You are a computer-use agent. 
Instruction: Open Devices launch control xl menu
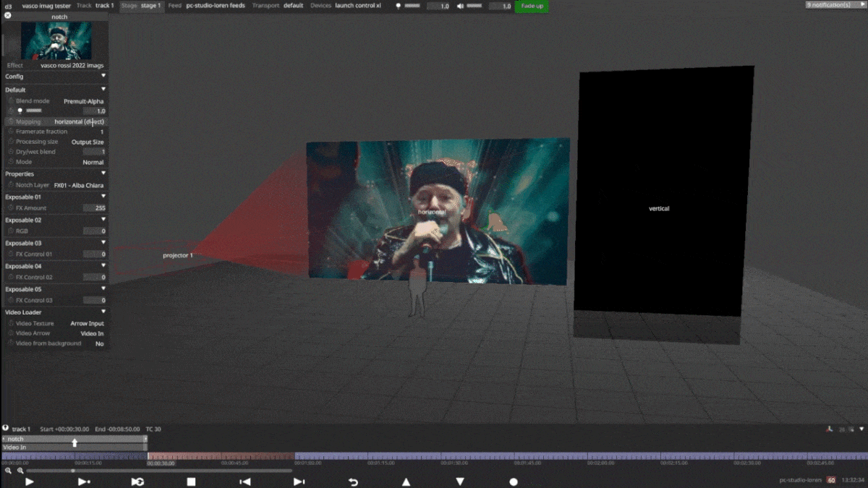(345, 5)
